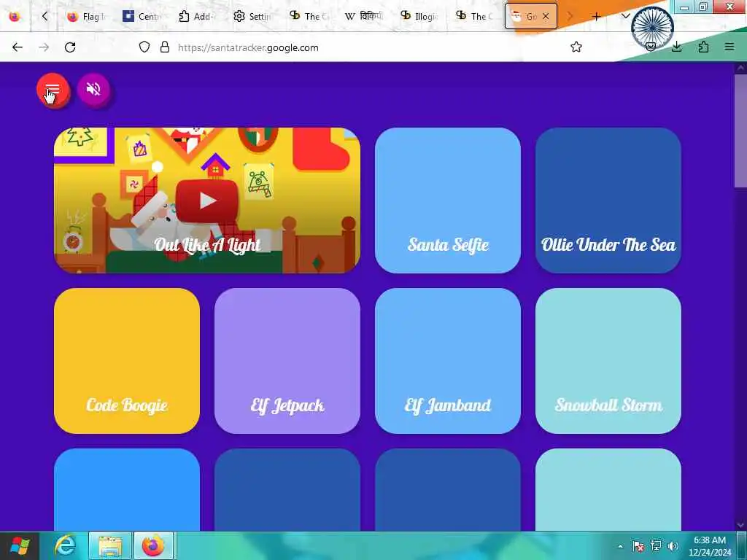Screen dimensions: 747x560
Task: Close the active Santa Tracker tab
Action: pyautogui.click(x=546, y=16)
